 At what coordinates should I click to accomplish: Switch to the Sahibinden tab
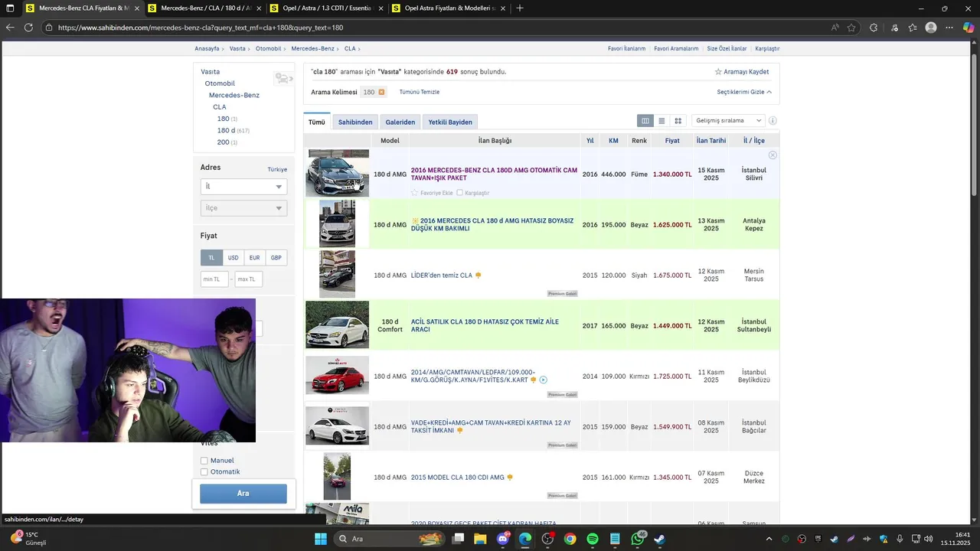pos(355,122)
